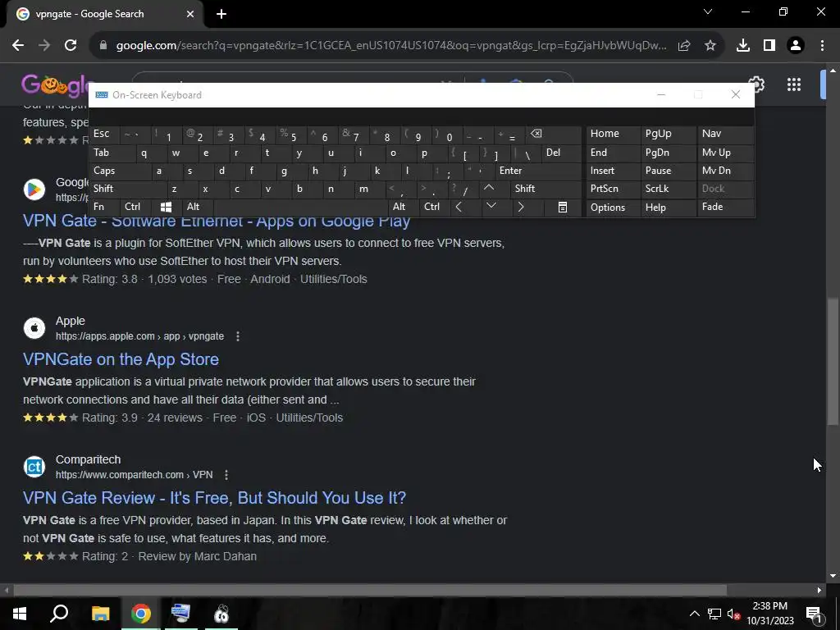
Task: Minimize the On-Screen Keyboard window
Action: [661, 95]
